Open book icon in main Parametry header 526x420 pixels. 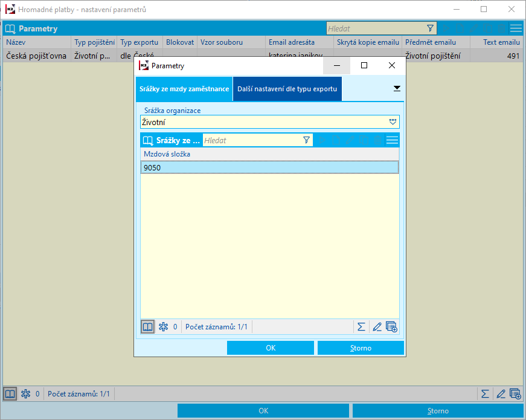point(10,29)
